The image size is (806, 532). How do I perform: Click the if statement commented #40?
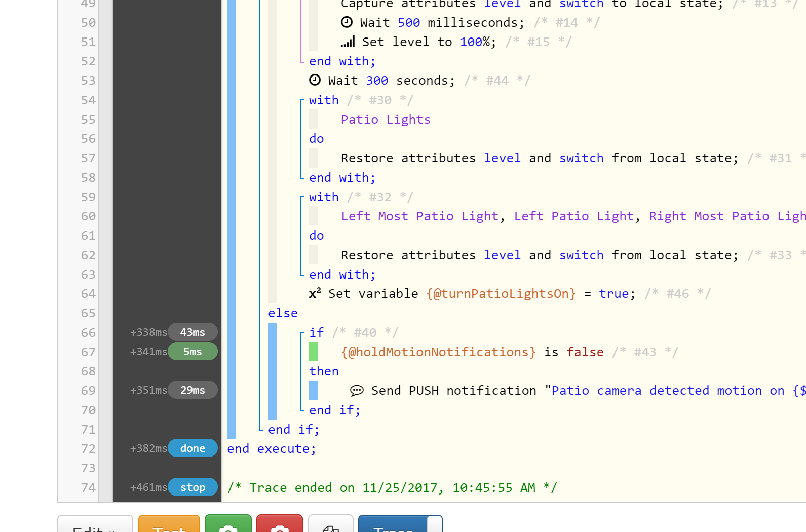[x=317, y=332]
